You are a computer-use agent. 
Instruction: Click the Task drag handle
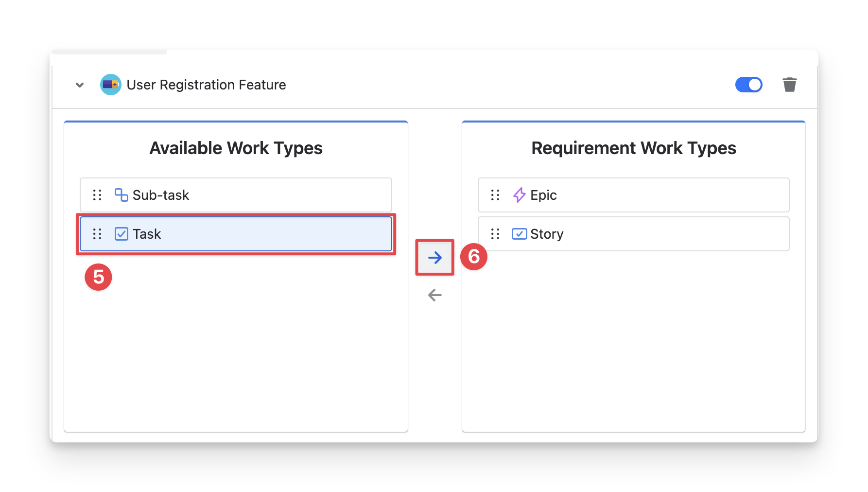click(97, 234)
